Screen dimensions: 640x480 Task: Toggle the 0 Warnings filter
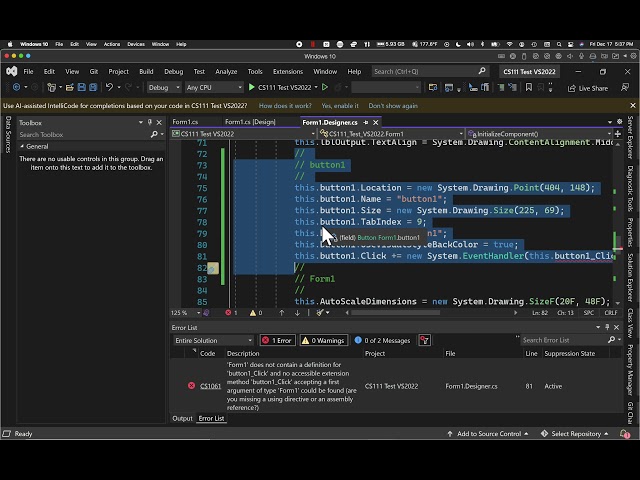324,340
